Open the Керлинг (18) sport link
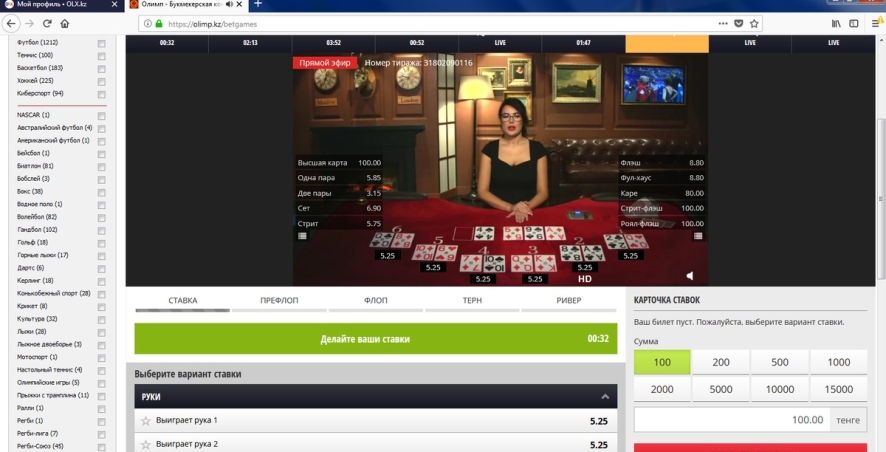The height and width of the screenshot is (452, 886). pos(35,280)
